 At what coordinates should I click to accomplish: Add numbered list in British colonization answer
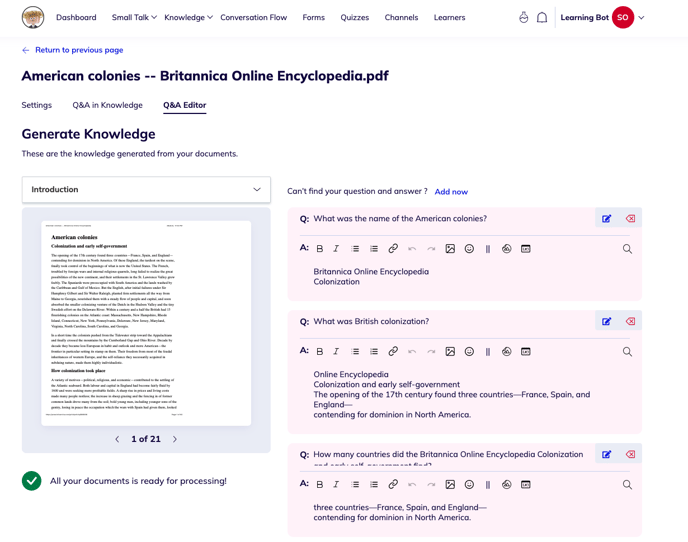374,352
